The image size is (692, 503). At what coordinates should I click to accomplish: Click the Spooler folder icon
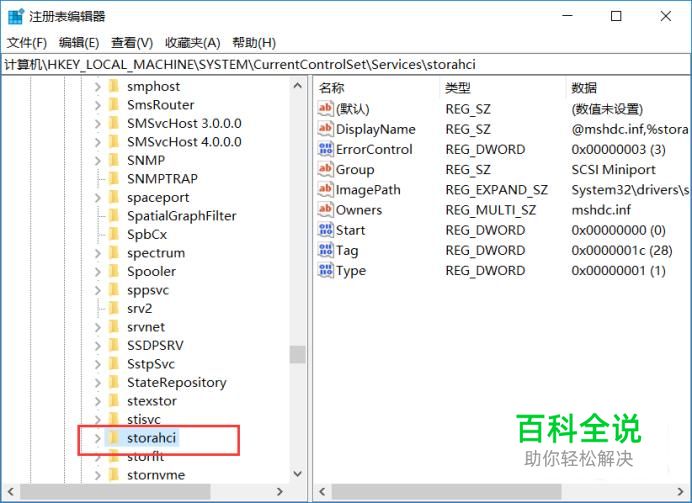(114, 271)
